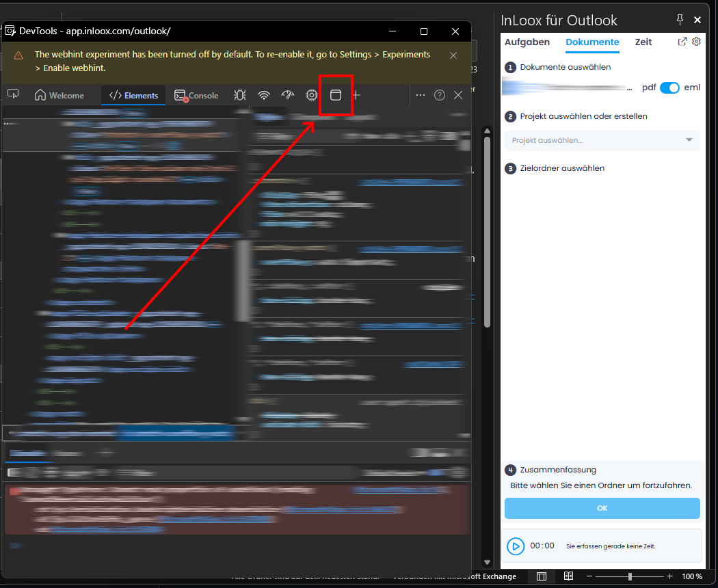Click the plus icon to add more tools

357,95
